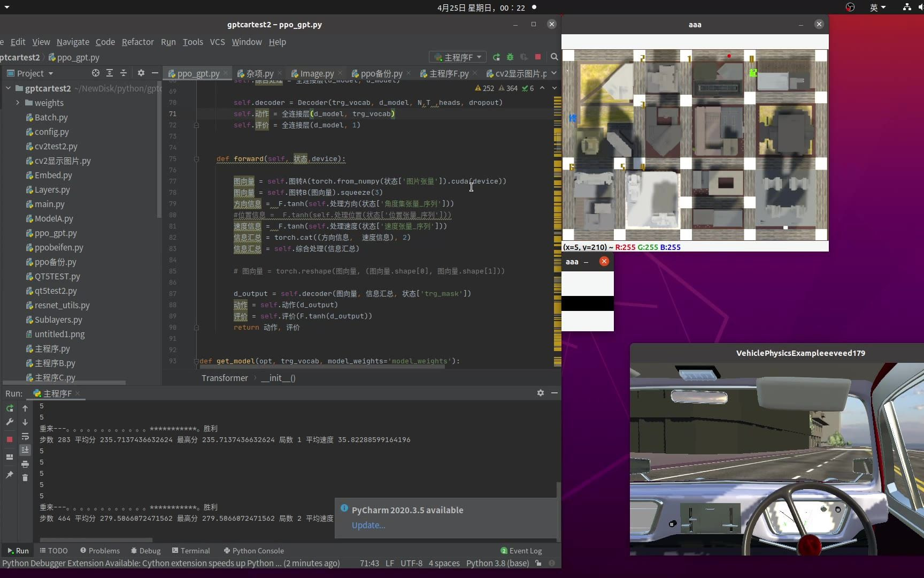Rerun 主程序F in the Run panel
This screenshot has height=578, width=924.
tap(10, 408)
